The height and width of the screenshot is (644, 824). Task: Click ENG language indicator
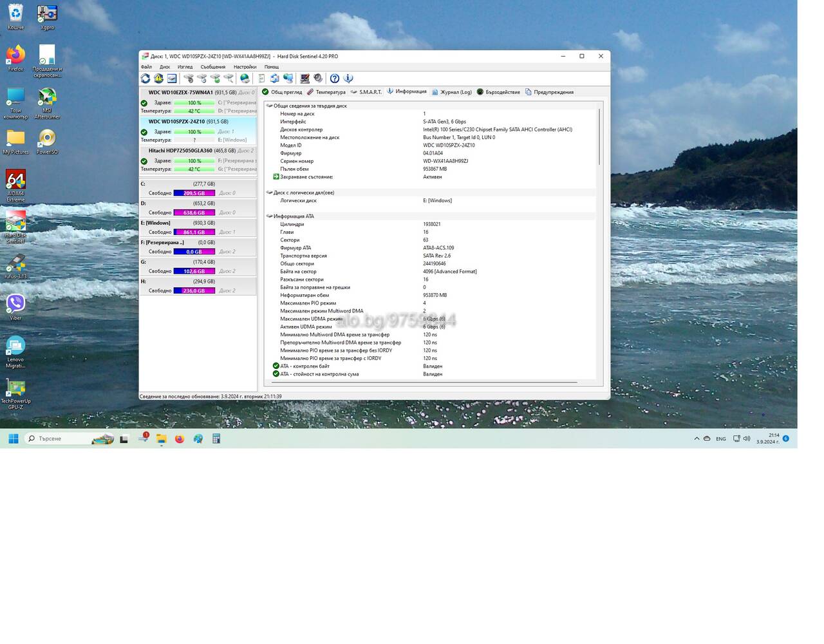coord(721,439)
